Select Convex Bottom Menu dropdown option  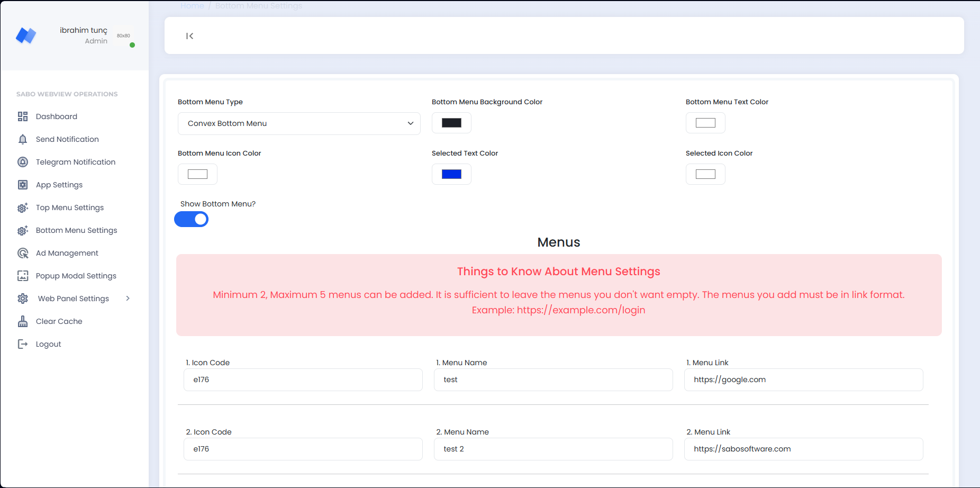coord(299,123)
